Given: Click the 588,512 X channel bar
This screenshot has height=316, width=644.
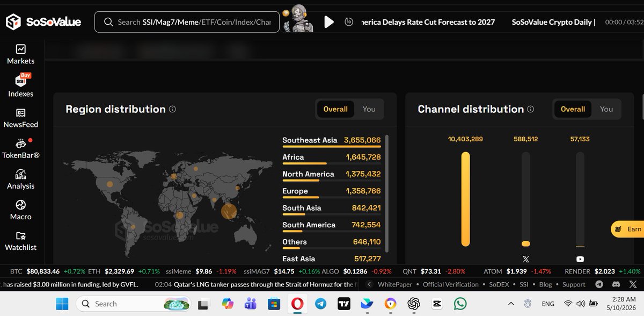Looking at the screenshot, I should pos(526,199).
